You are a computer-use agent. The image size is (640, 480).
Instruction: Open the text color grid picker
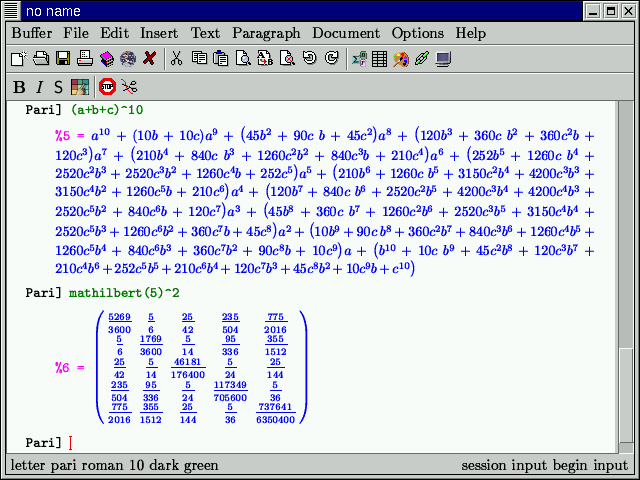click(x=80, y=87)
